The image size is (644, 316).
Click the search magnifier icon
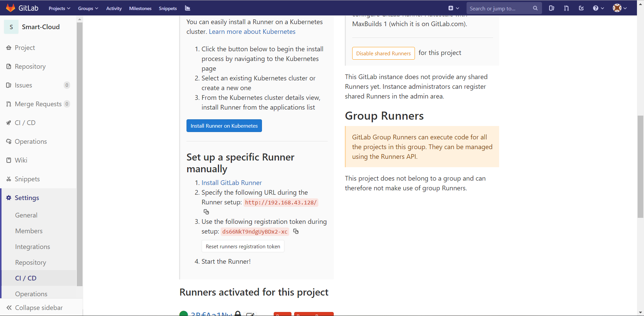pos(535,8)
